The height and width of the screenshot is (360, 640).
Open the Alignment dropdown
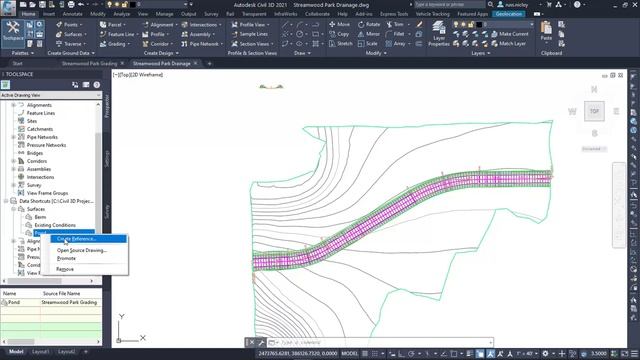(x=160, y=24)
